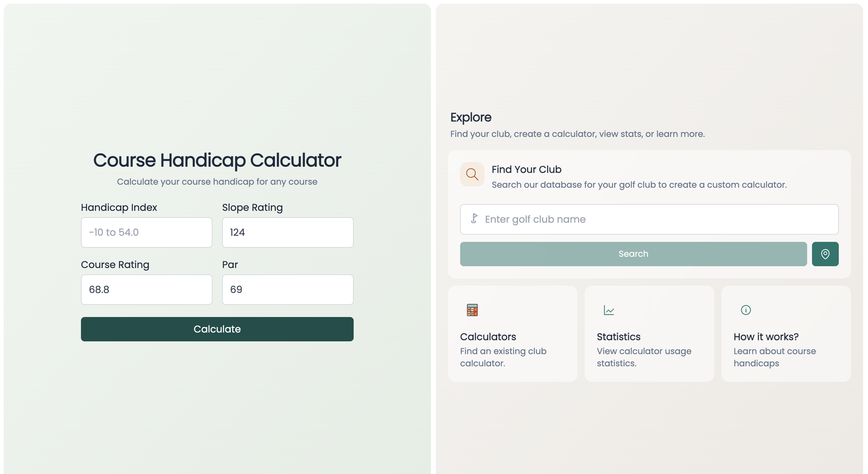Open the Calculators card title
The width and height of the screenshot is (868, 474).
point(488,336)
